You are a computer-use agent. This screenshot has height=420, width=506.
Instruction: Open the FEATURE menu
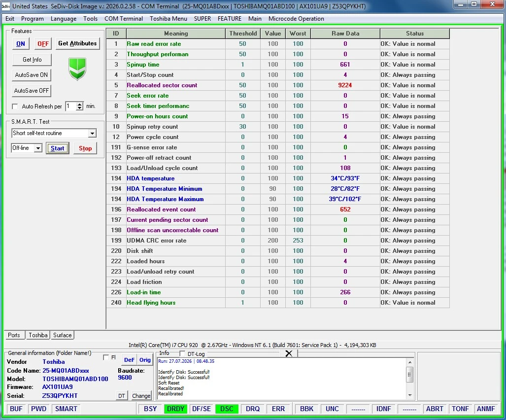tap(230, 19)
